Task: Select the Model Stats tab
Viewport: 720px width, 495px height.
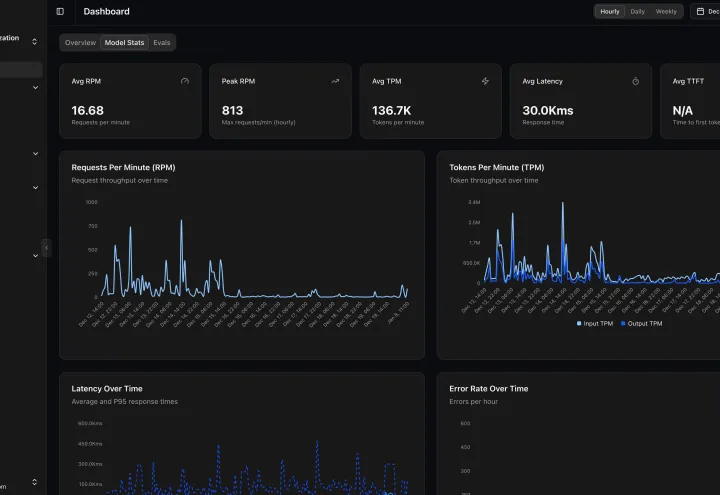Action: [124, 43]
